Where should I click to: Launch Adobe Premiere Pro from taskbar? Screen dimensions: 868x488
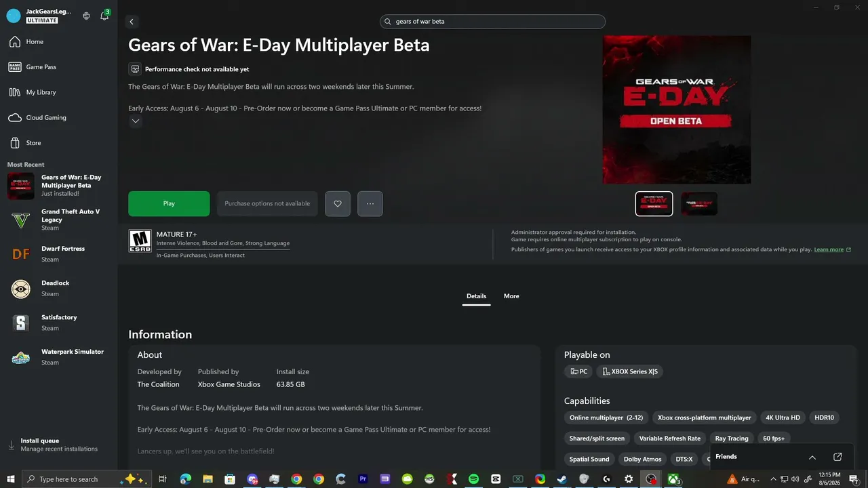pyautogui.click(x=363, y=479)
